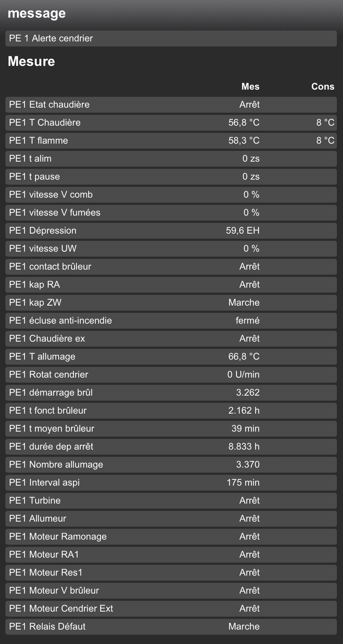Select PE1 t fonct brûleur row

[x=171, y=410]
